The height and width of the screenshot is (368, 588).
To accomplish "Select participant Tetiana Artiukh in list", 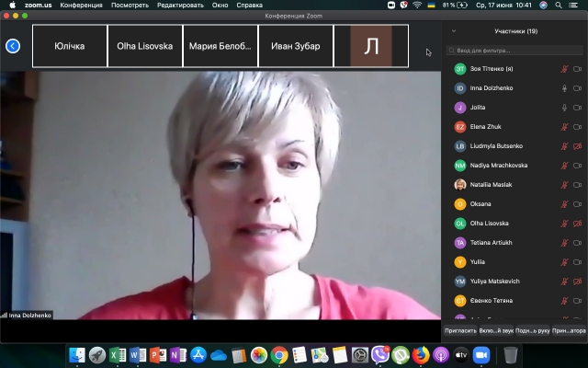I will 514,243.
